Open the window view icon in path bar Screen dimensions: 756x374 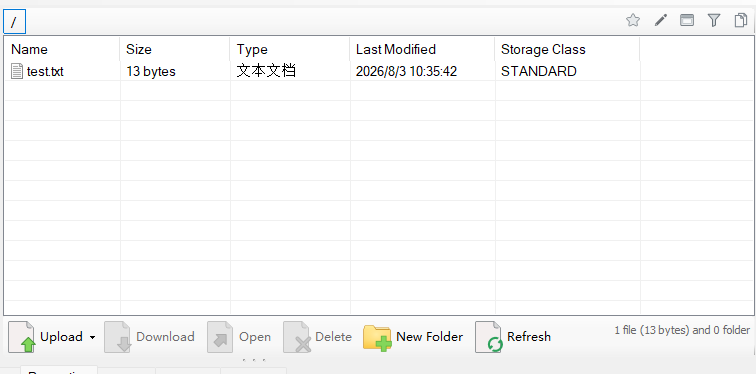click(x=687, y=20)
